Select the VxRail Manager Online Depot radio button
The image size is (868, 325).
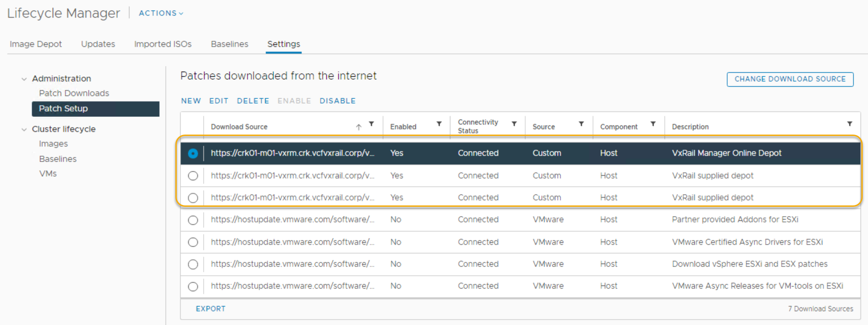click(x=193, y=154)
